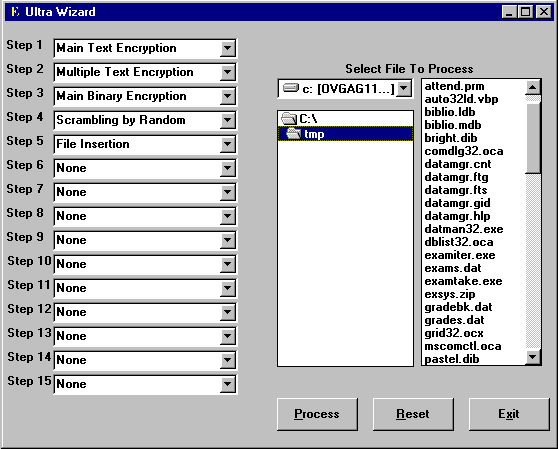Open the Step 15 dropdown arrow
The width and height of the screenshot is (558, 449).
[x=227, y=384]
